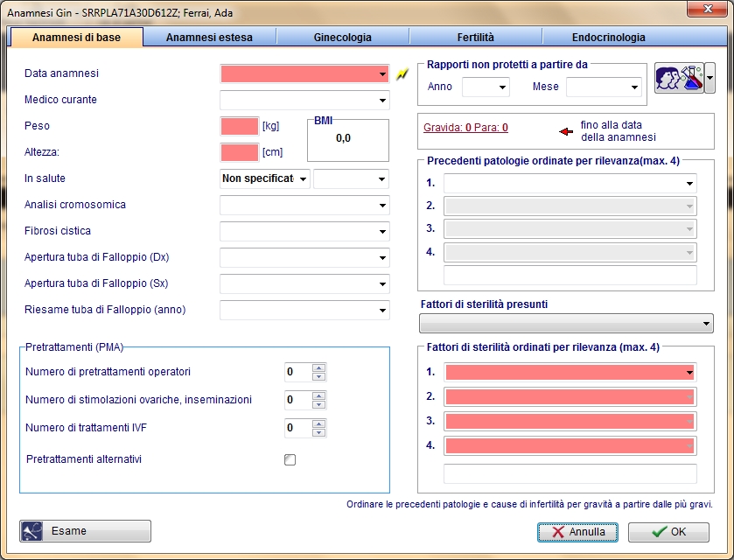The height and width of the screenshot is (560, 734).
Task: Increase Numero di pretrattamenti operatori value
Action: pos(318,368)
